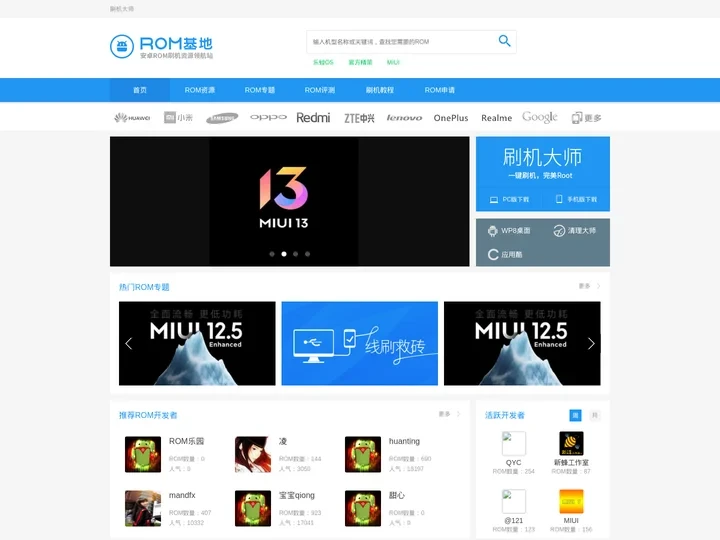Screen dimensions: 720x540
Task: Open 甜心 developer avatar
Action: [363, 508]
